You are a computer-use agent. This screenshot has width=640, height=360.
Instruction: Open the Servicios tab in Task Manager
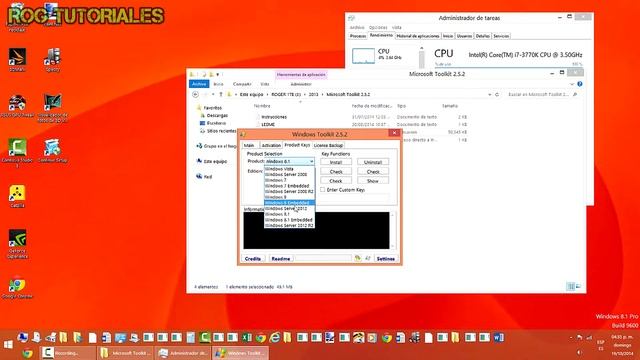(501, 36)
